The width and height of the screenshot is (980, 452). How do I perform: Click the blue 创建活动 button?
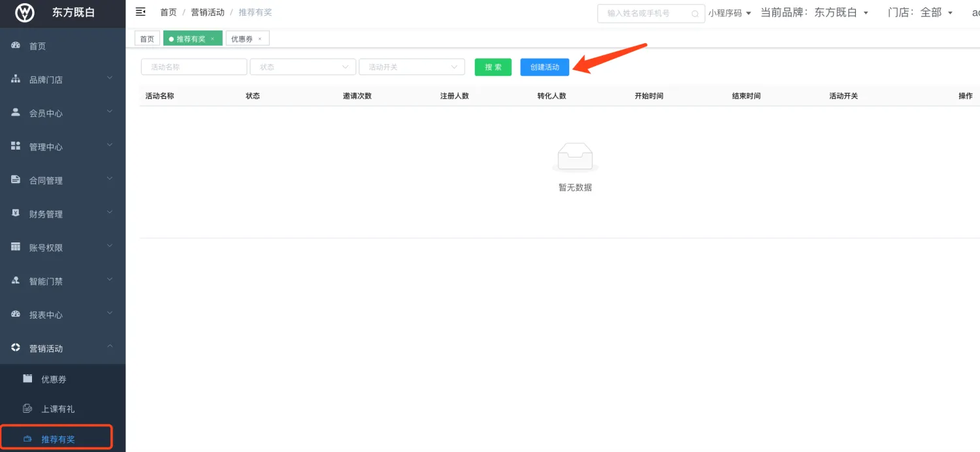[x=544, y=67]
